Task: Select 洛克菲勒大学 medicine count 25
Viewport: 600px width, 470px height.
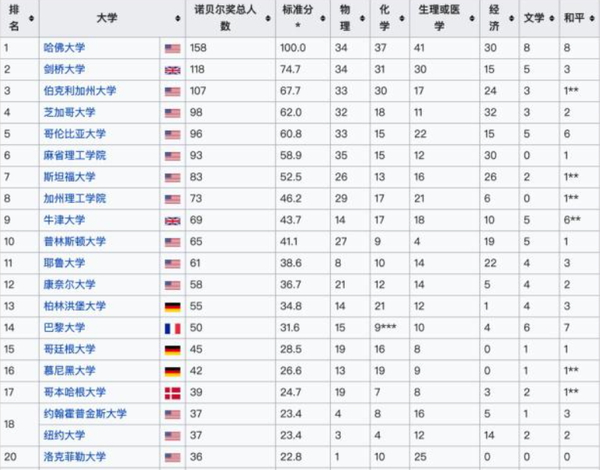Action: click(x=420, y=457)
